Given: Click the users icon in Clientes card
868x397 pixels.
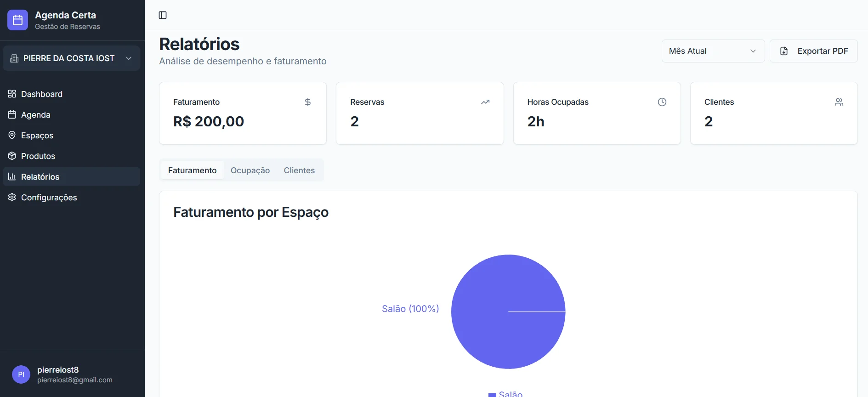Looking at the screenshot, I should point(839,102).
